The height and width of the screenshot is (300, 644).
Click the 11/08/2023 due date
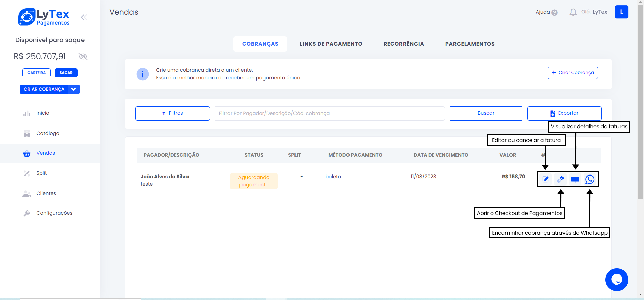423,177
